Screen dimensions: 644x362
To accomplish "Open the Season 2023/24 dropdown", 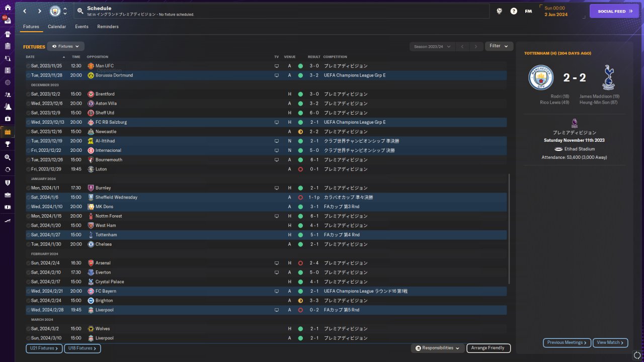I will (x=433, y=46).
